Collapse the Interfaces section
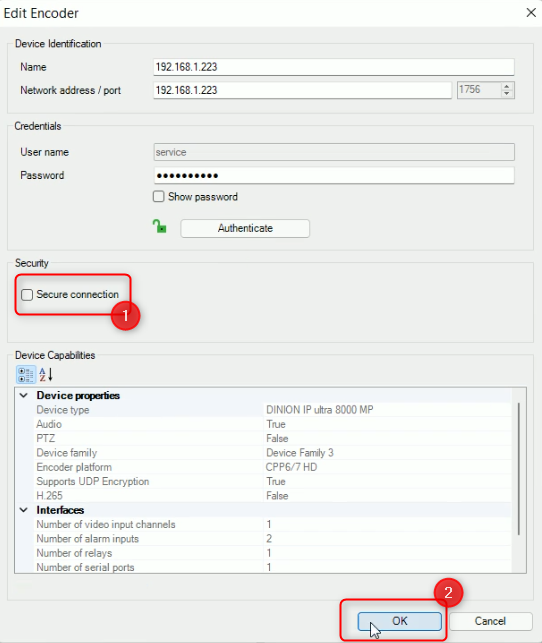Screen dimensions: 542x643 point(24,510)
